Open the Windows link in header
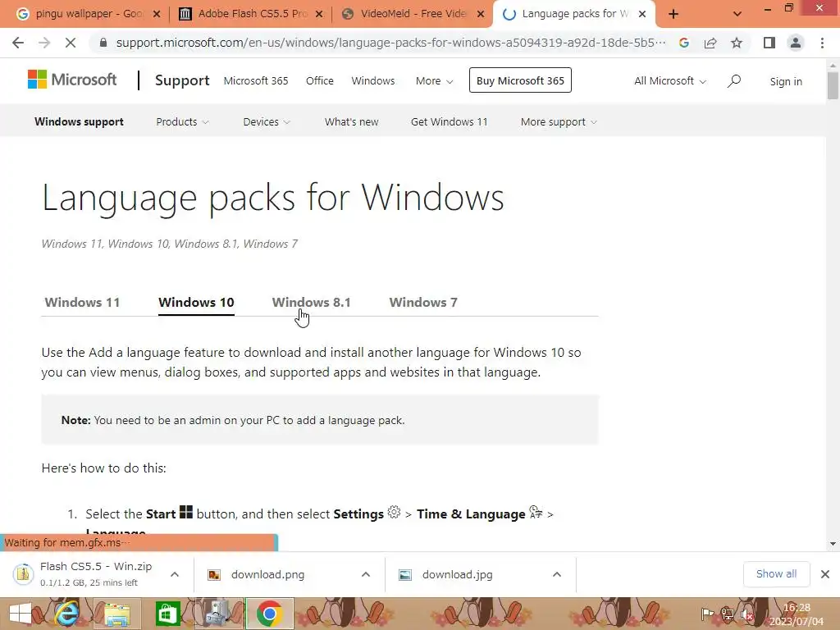The width and height of the screenshot is (840, 630). click(373, 81)
